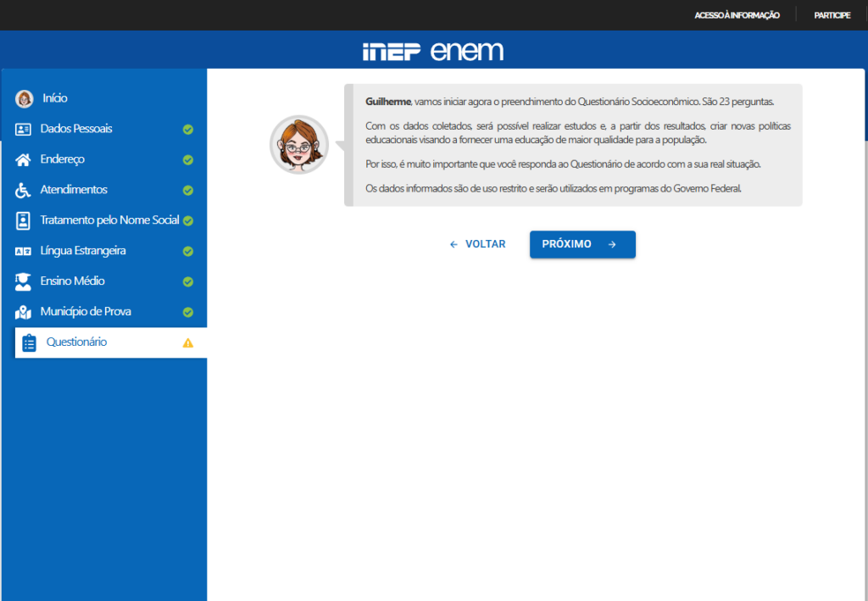Screen dimensions: 868x601
Task: Click the Endereço house icon
Action: tap(23, 160)
